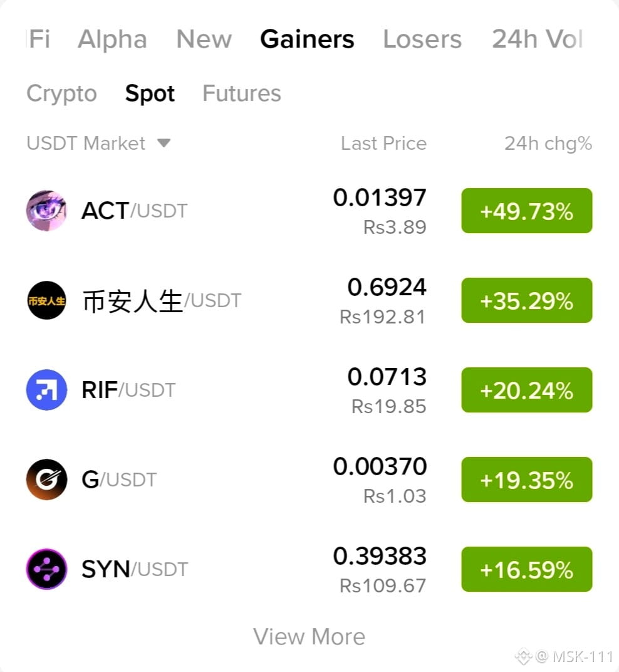Open the 24h Vol tab

(x=537, y=39)
